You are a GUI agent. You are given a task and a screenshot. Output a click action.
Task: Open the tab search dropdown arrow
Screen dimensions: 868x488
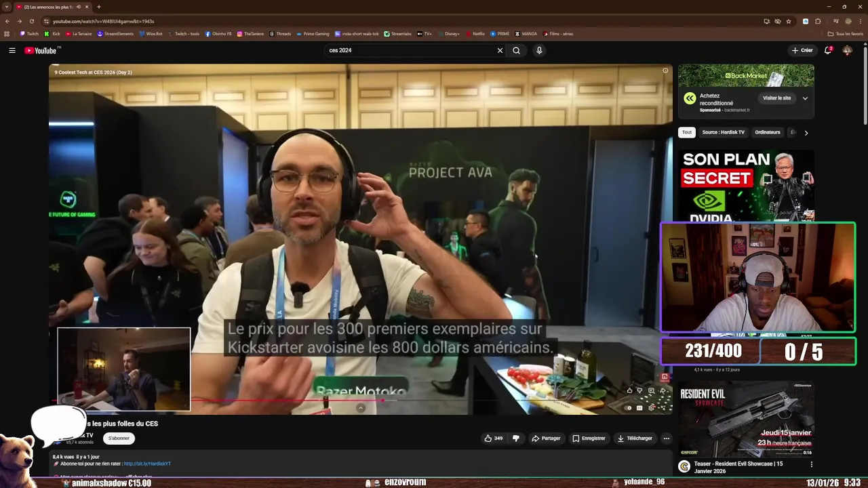(6, 7)
